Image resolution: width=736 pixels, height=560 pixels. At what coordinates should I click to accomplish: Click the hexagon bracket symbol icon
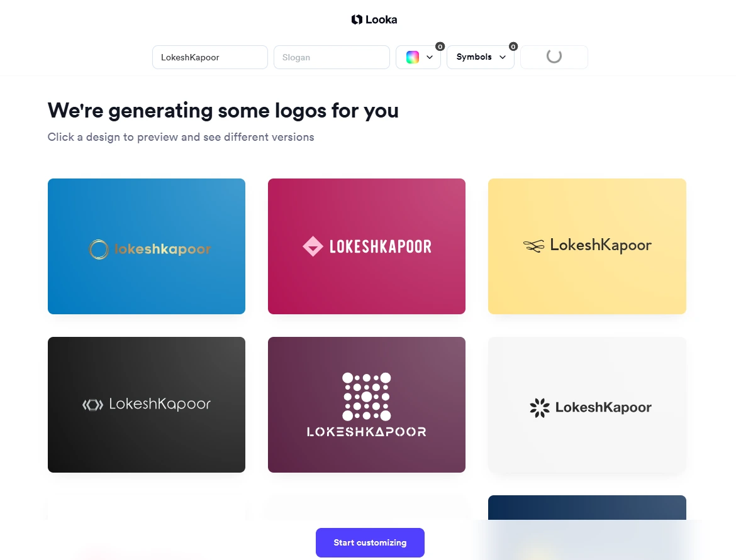tap(93, 405)
